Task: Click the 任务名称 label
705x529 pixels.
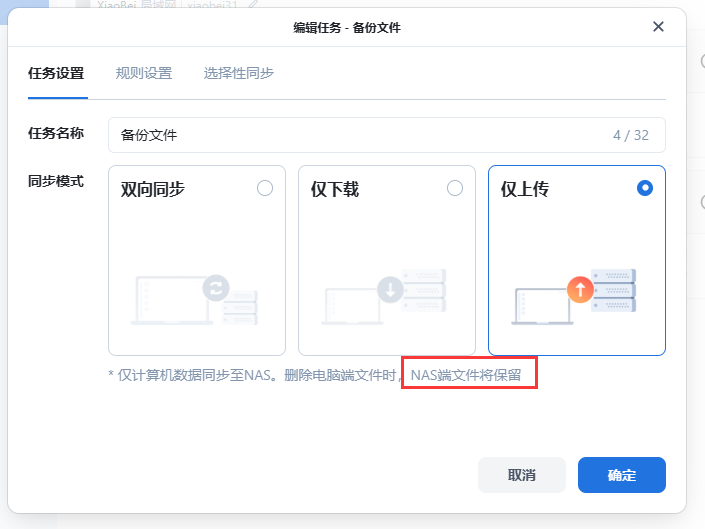Action: click(56, 133)
